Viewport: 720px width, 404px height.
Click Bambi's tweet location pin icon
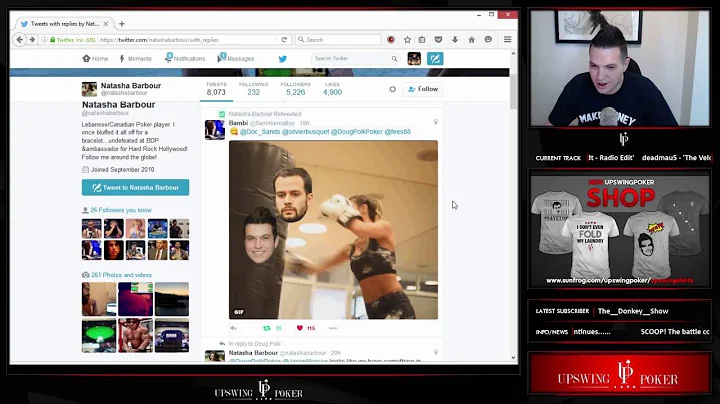(x=435, y=122)
